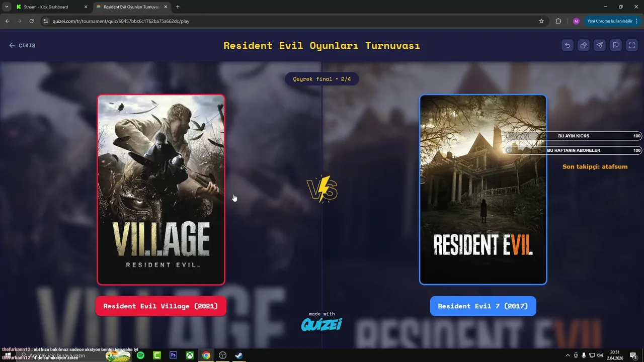Open Photoshop from the taskbar
Image resolution: width=644 pixels, height=362 pixels.
tap(174, 355)
